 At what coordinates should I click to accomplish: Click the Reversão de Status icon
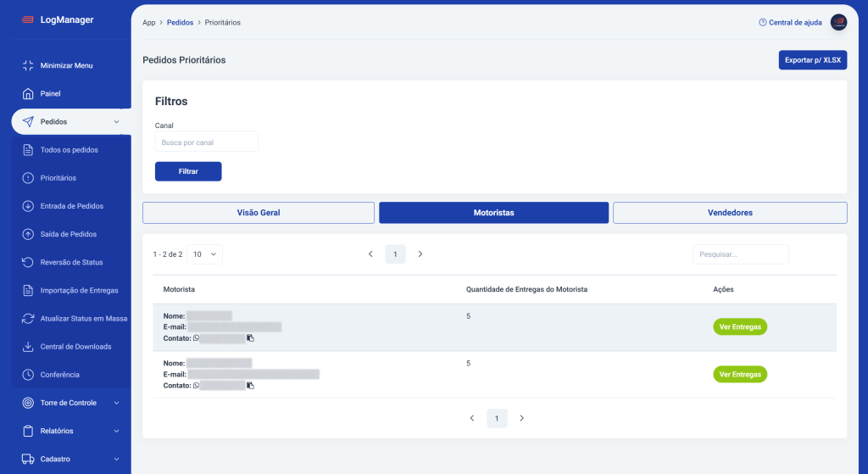27,262
